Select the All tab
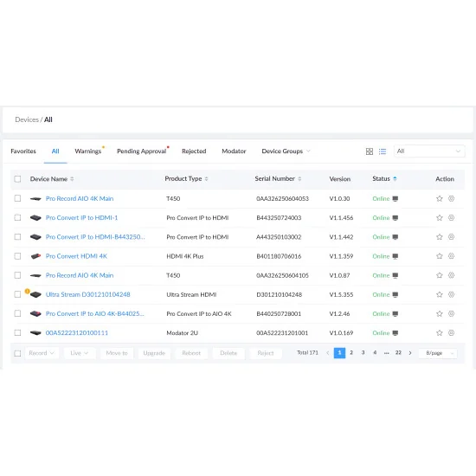 pos(55,151)
